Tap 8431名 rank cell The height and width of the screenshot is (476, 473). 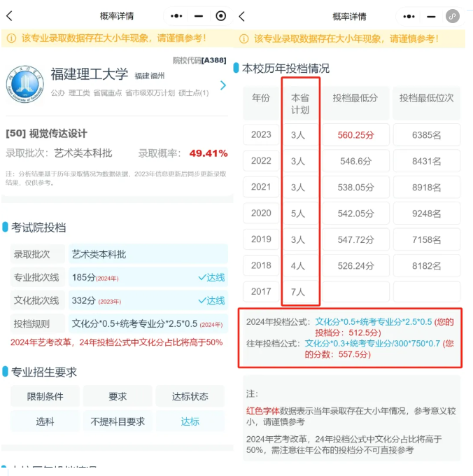(427, 160)
